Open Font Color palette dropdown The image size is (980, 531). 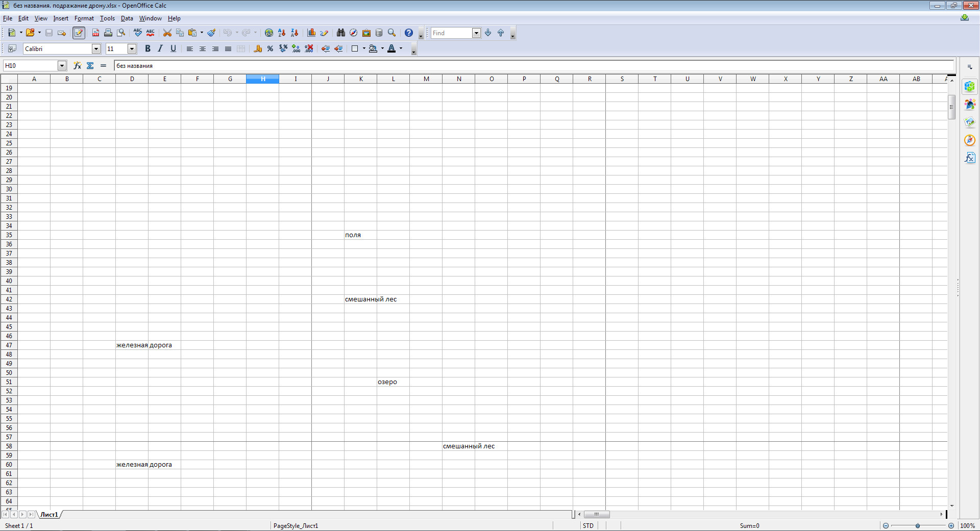[x=401, y=48]
